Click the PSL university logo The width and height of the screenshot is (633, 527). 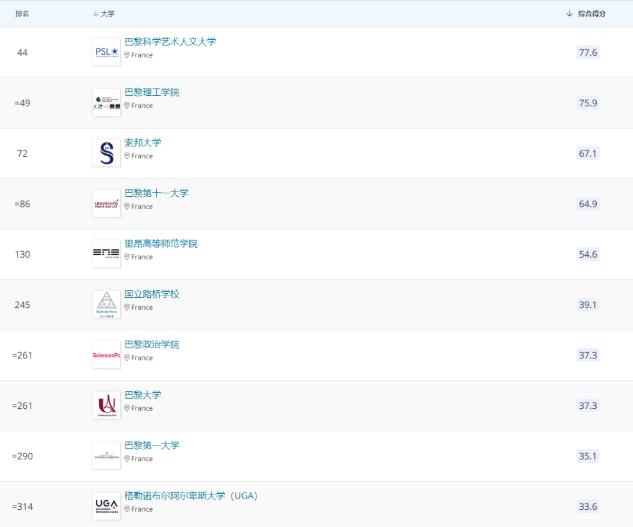coord(106,52)
